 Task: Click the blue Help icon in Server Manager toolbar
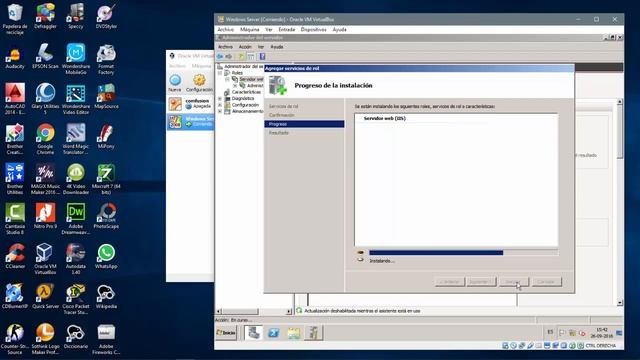[262, 56]
